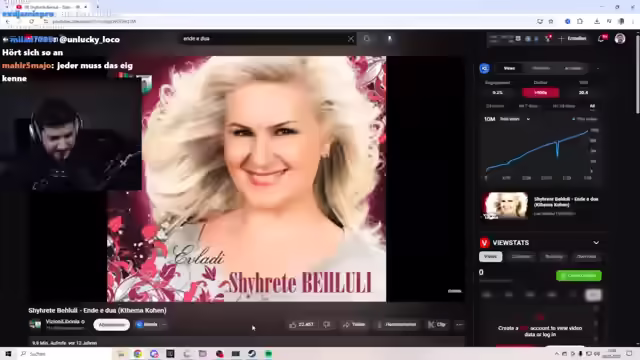
Task: Open the Windows Start menu
Action: [8, 353]
